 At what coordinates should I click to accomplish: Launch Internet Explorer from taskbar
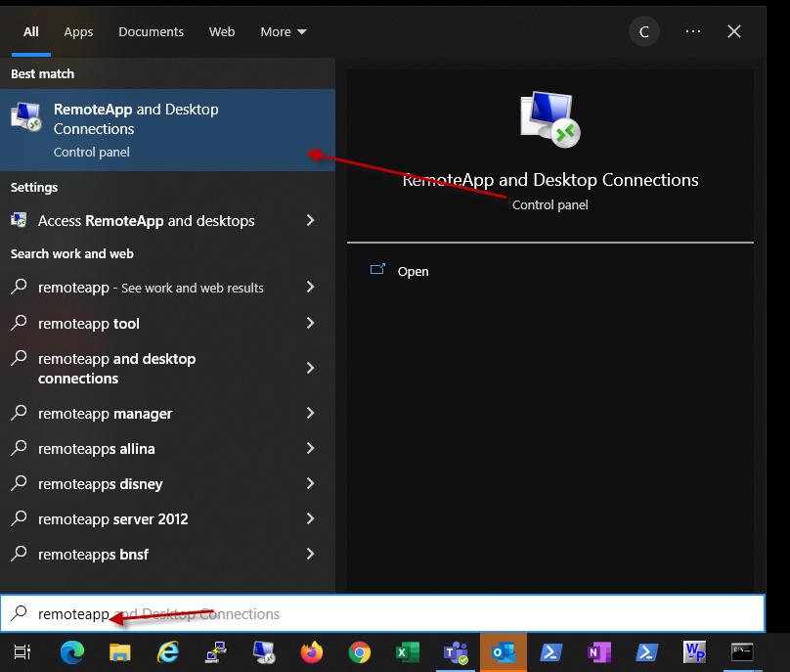click(x=168, y=652)
